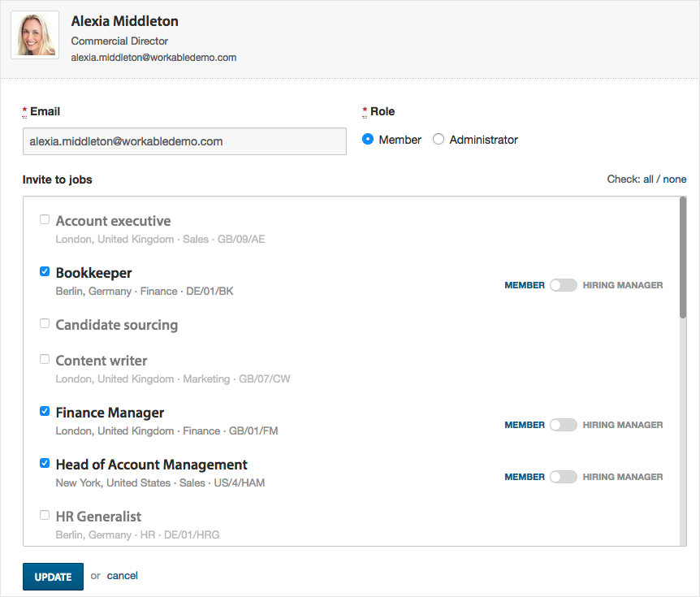Click Alexia Middleton's profile photo

[35, 35]
